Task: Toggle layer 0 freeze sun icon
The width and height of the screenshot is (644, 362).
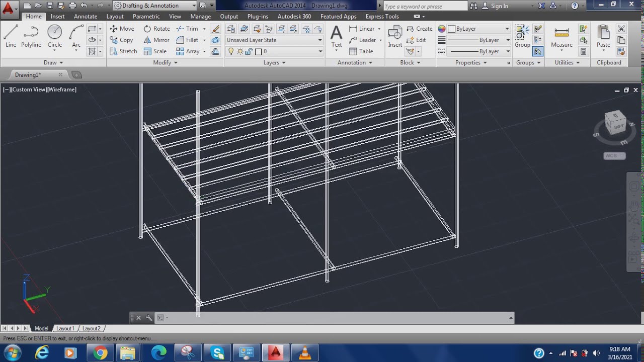Action: (240, 51)
